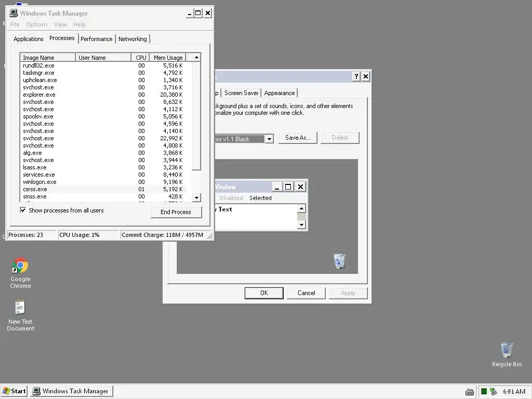532x399 pixels.
Task: Open the View menu in Task Manager
Action: 60,24
